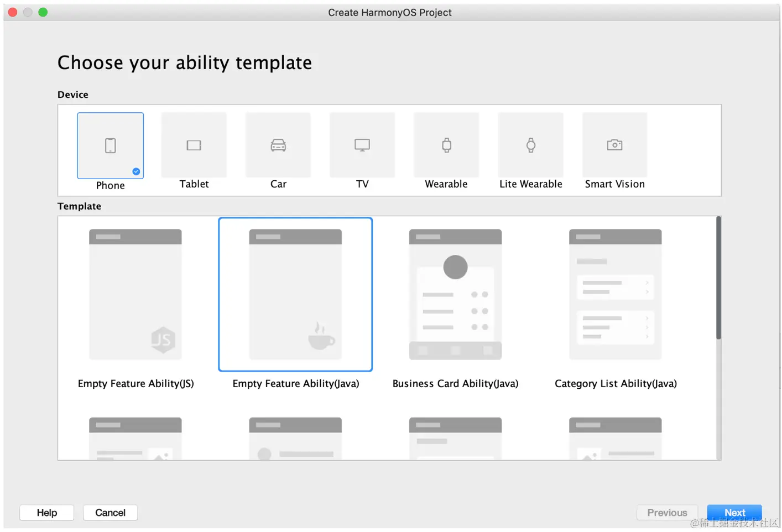Click the "Lite Wearable" device label

coord(531,184)
